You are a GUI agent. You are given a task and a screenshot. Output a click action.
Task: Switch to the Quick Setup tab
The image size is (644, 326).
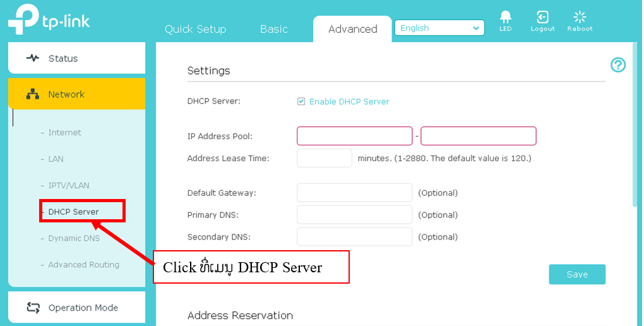[195, 29]
